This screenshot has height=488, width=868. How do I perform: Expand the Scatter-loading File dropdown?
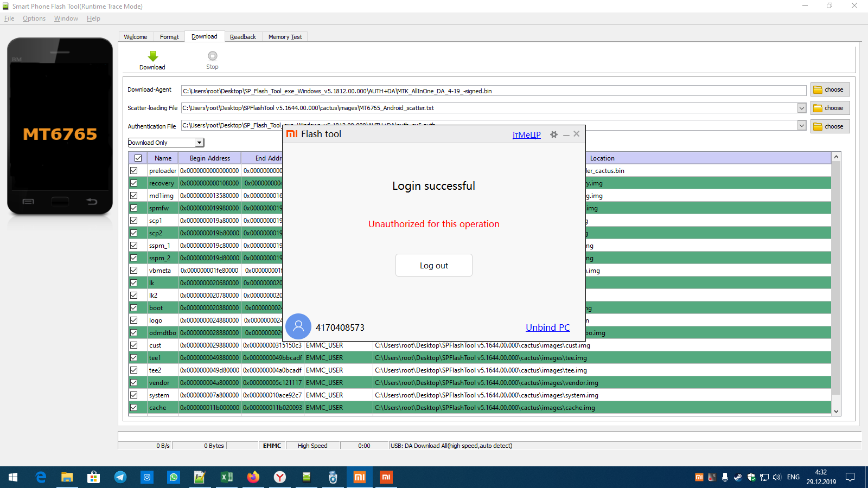click(802, 108)
